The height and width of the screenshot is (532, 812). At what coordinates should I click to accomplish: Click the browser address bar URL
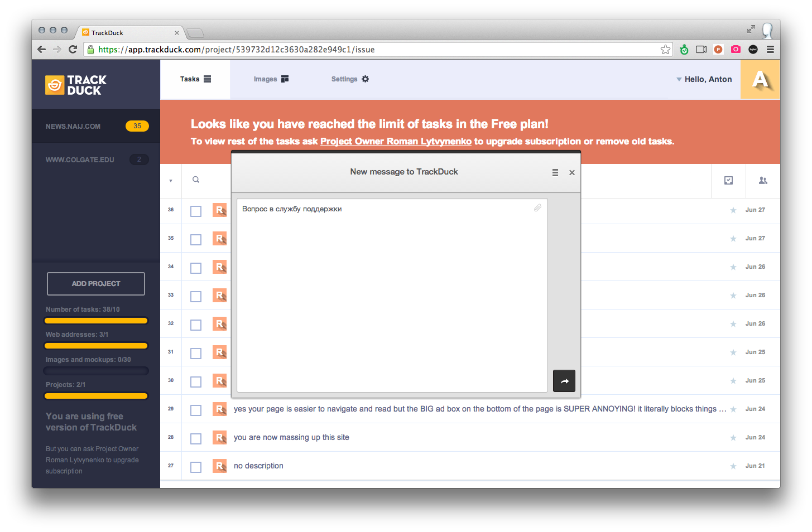pos(378,50)
